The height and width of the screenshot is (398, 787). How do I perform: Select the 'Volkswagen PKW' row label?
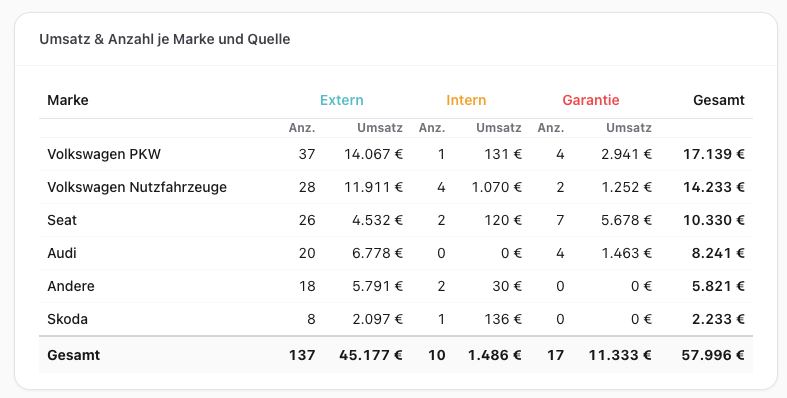point(104,154)
